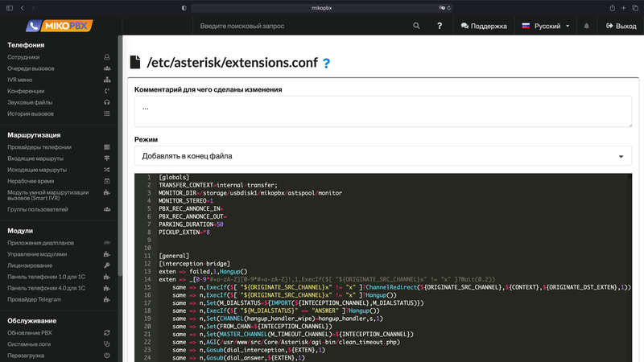Click the page reload icon in address bar
The width and height of the screenshot is (644, 362).
pos(449,8)
